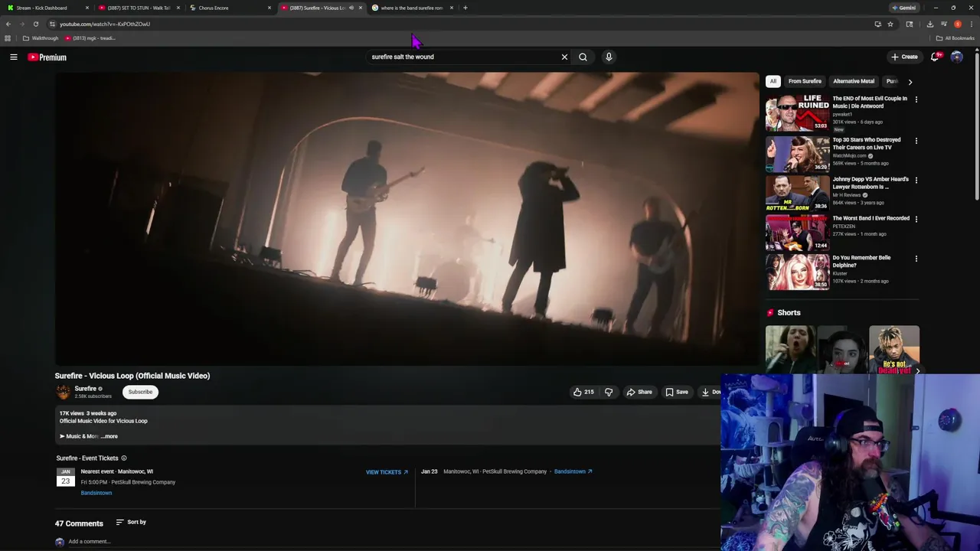Mute the Surefire tab via speaker icon
Viewport: 980px width, 551px height.
[351, 8]
